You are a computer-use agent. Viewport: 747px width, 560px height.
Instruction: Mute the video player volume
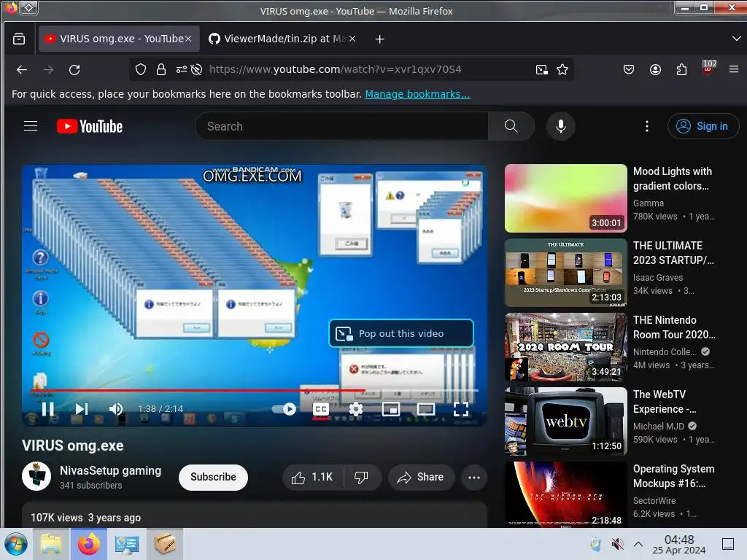[116, 409]
